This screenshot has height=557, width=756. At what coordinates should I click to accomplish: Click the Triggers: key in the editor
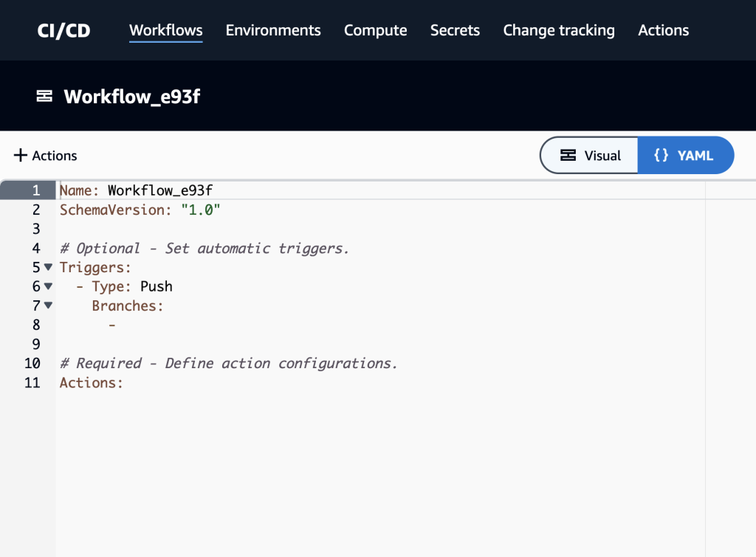click(95, 267)
